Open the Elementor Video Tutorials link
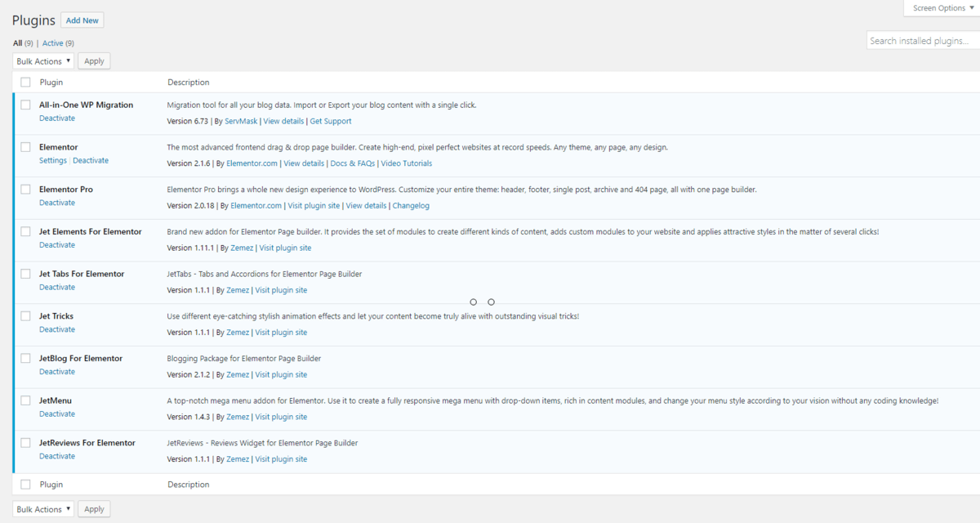 click(x=406, y=163)
